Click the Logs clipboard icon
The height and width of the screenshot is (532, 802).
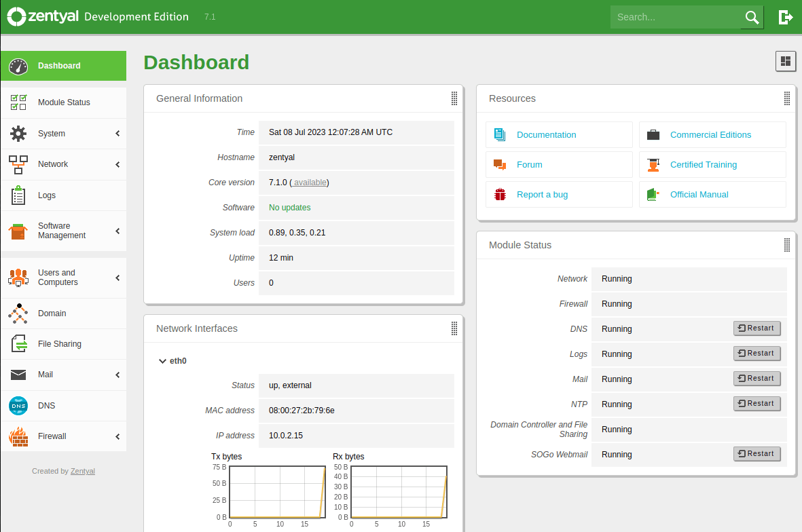pos(18,195)
